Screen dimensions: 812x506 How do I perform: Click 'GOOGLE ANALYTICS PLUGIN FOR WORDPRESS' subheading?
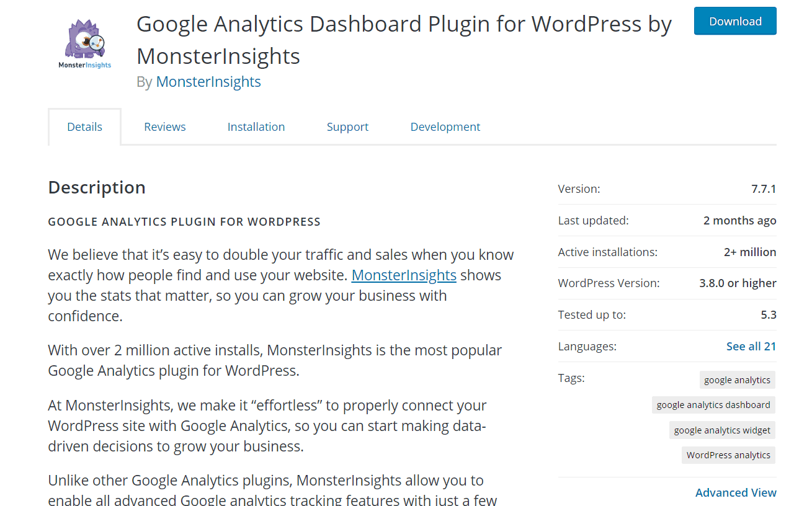(184, 221)
